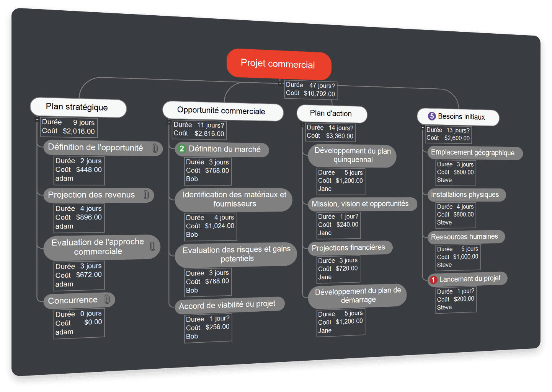Collapse the Projet commercial root branch
The image size is (552, 392).
coord(280,83)
